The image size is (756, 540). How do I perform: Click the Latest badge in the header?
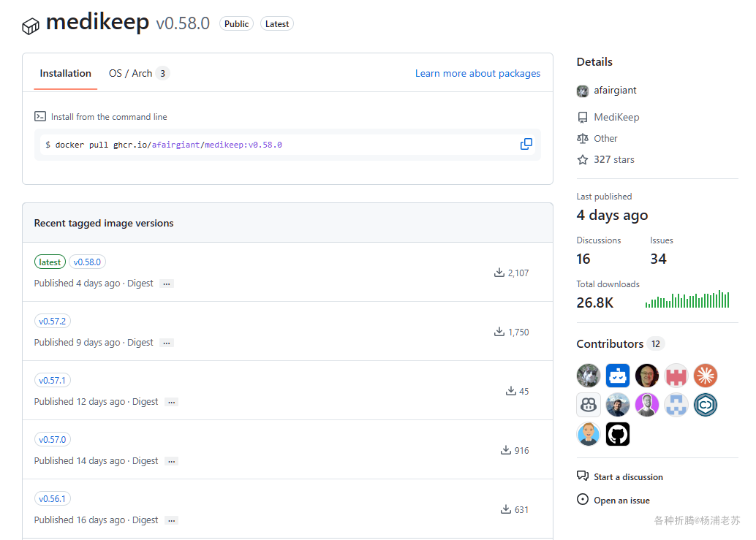click(277, 24)
